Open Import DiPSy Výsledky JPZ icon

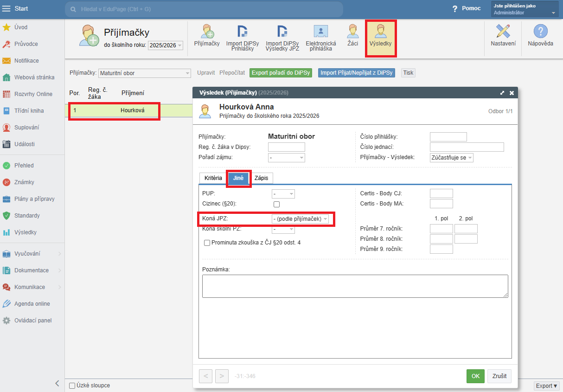point(282,37)
